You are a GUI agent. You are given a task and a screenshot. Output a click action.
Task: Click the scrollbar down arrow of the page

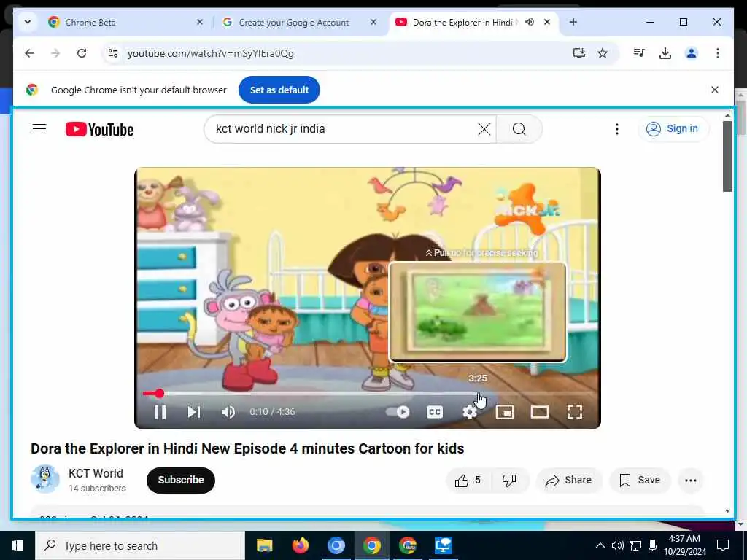point(727,511)
